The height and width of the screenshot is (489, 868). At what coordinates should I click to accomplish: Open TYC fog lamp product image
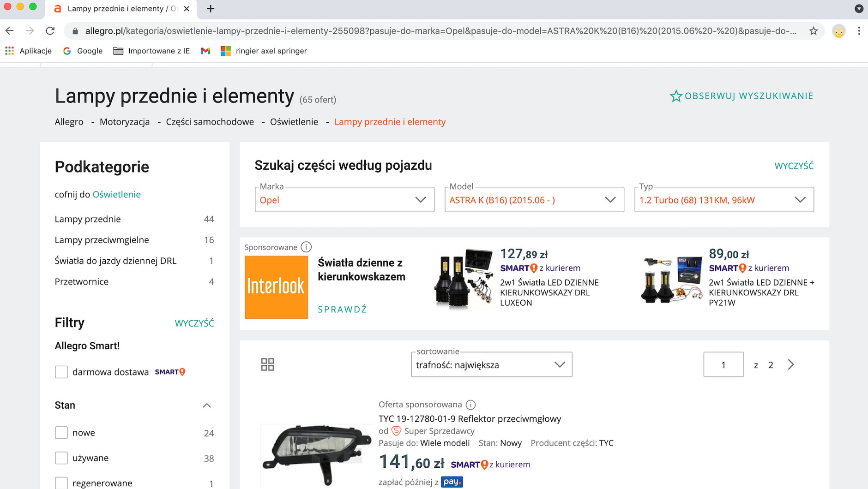pyautogui.click(x=316, y=456)
